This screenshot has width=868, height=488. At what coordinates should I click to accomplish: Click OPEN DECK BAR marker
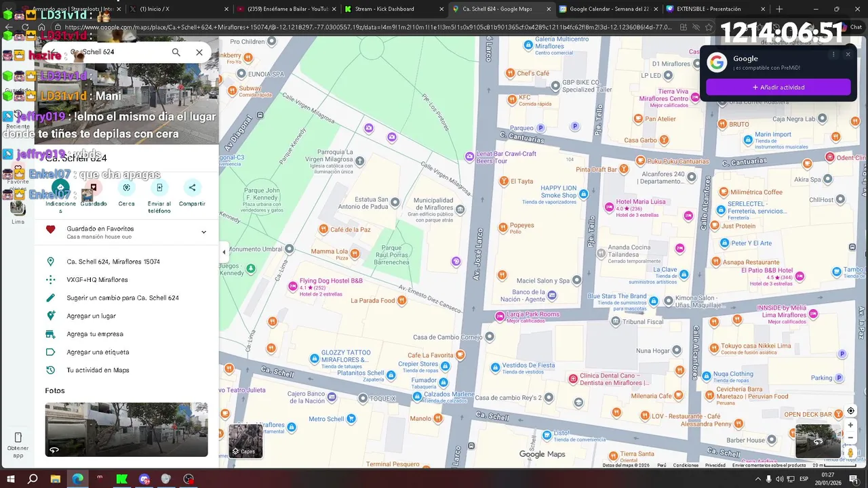click(840, 414)
